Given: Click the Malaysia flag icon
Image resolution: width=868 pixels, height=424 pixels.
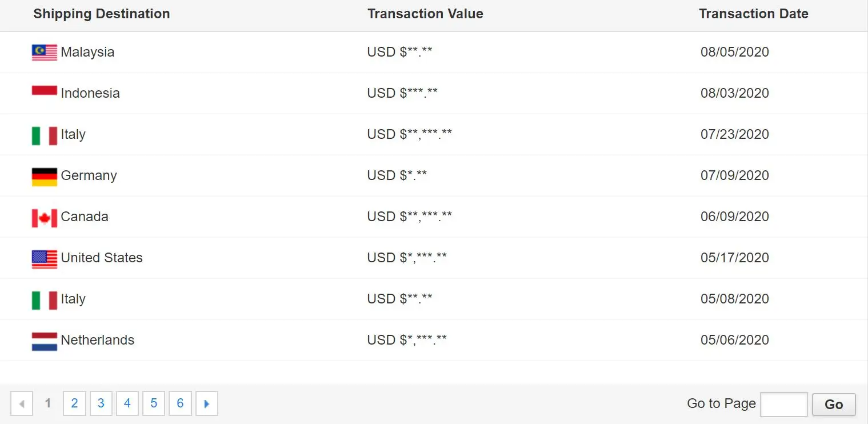Looking at the screenshot, I should click(x=45, y=52).
